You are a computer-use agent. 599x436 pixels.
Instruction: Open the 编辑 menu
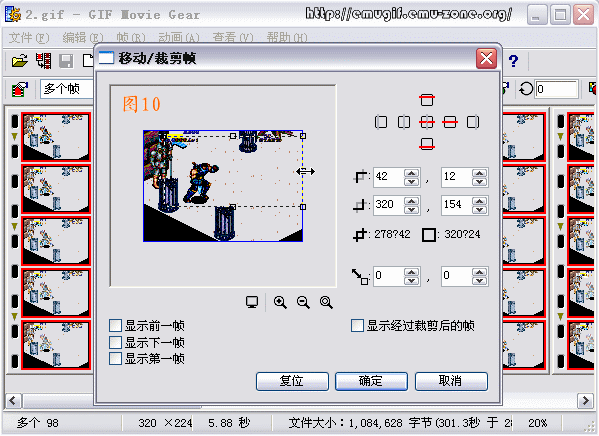point(83,37)
